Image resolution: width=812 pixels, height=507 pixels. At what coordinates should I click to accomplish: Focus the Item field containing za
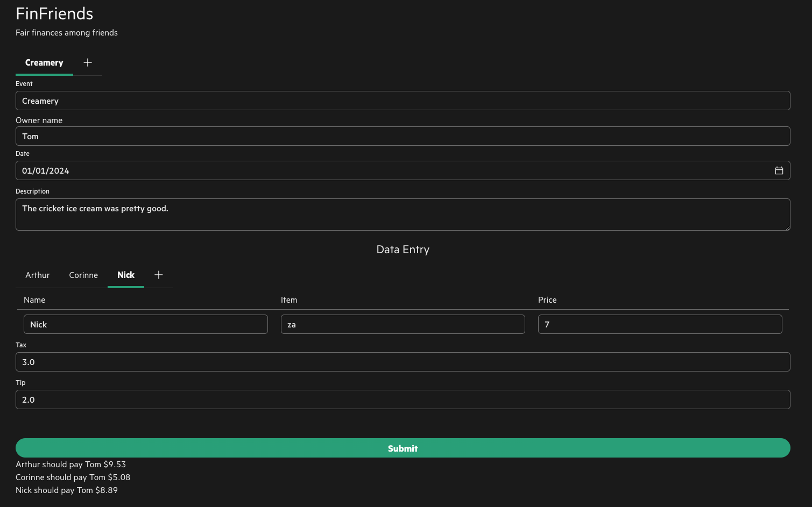403,324
